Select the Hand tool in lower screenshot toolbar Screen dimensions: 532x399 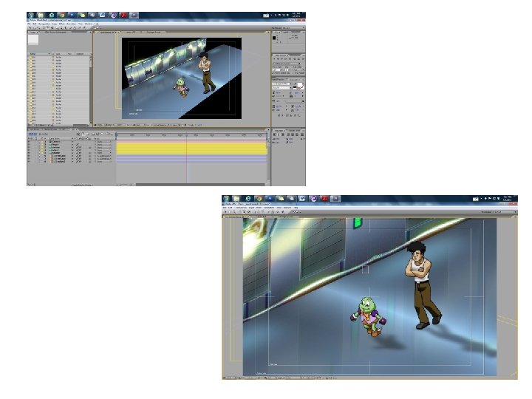pos(230,212)
